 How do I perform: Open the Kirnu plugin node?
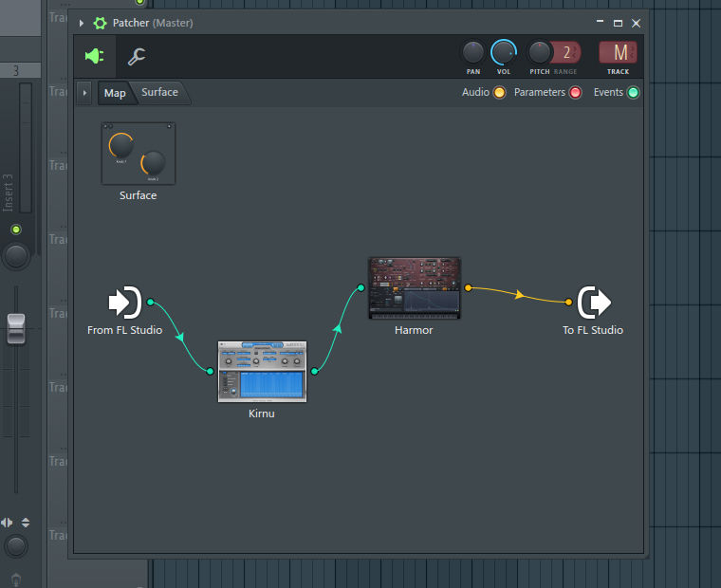262,372
